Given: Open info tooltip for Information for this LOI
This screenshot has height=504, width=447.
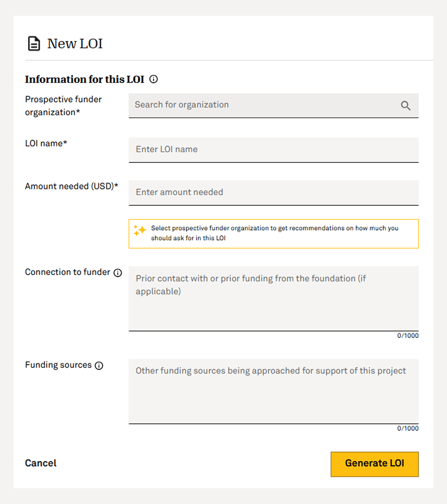Looking at the screenshot, I should point(153,79).
